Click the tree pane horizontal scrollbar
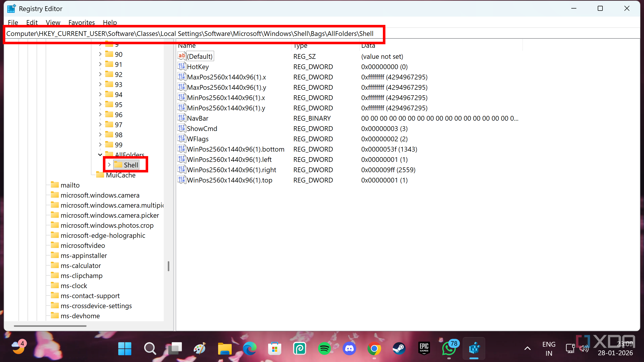Image resolution: width=644 pixels, height=362 pixels. [x=50, y=326]
